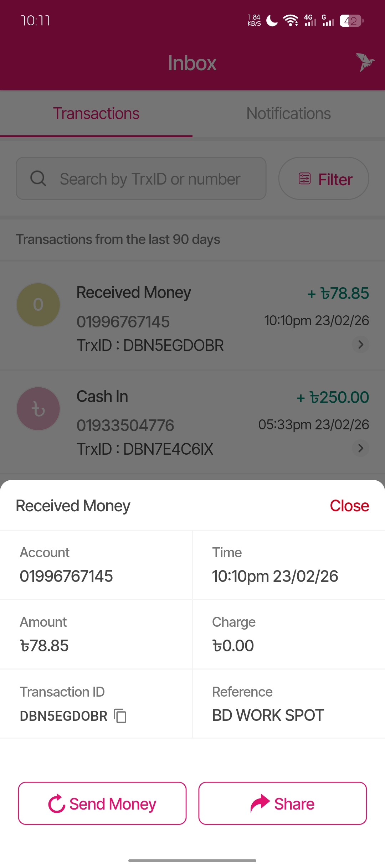Tap the Cash In taka icon
The width and height of the screenshot is (385, 868).
point(38,409)
